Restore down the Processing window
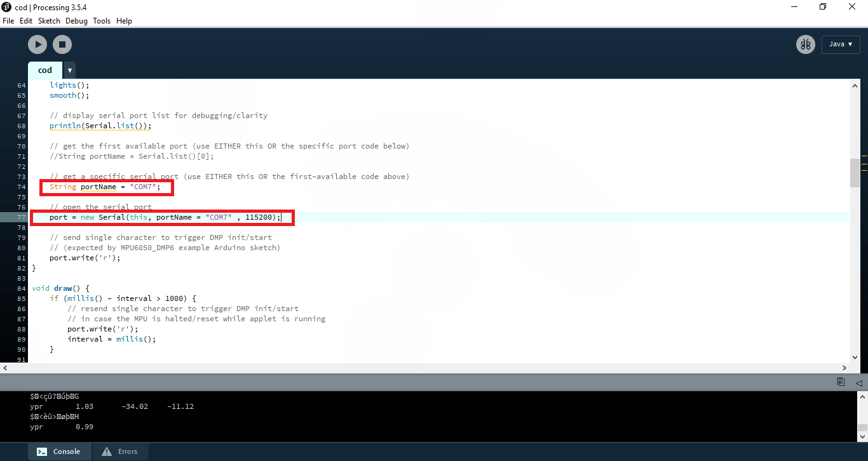The width and height of the screenshot is (868, 461). (x=824, y=7)
